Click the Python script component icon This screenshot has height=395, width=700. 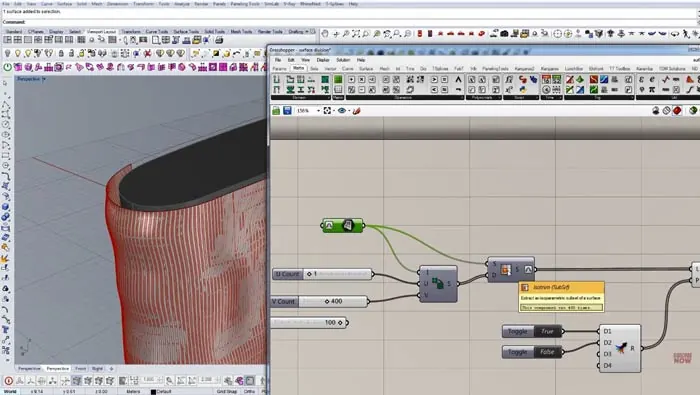[x=522, y=90]
